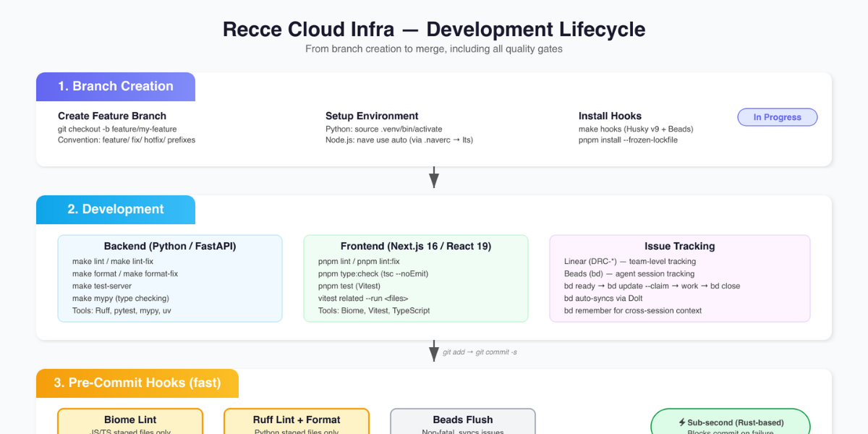Select the Install Hooks heading

point(610,116)
